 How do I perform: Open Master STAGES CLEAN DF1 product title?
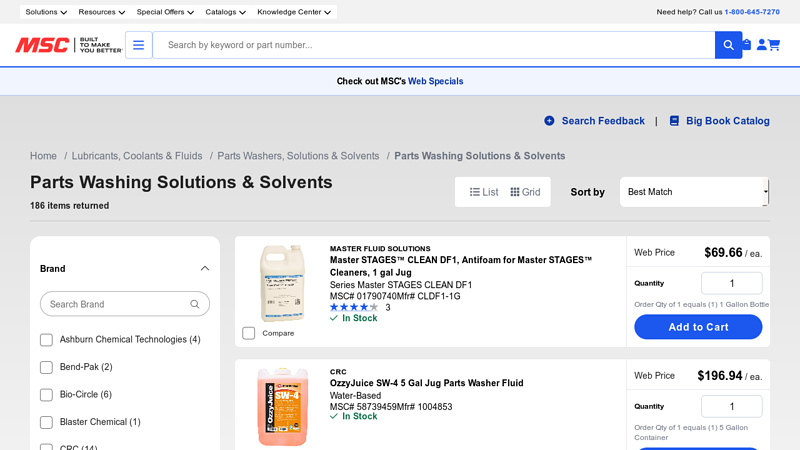click(x=461, y=266)
